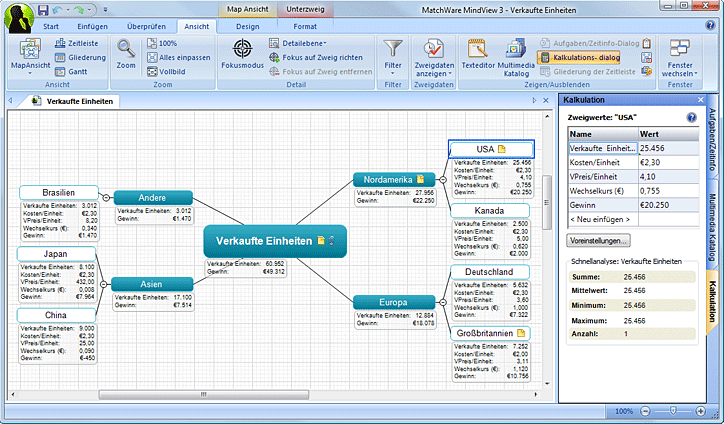724x424 pixels.
Task: Switch to Zeitleiste view
Action: [x=77, y=43]
